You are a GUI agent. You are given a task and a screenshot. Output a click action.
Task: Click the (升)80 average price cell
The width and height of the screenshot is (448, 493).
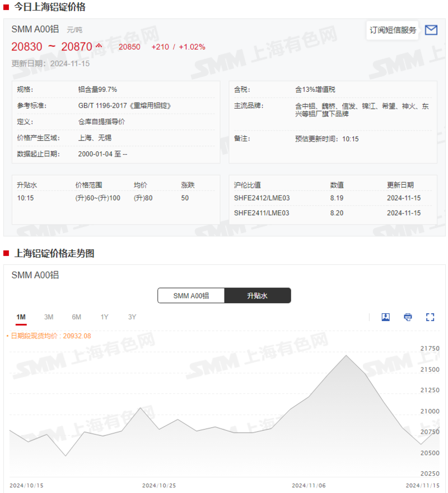(143, 198)
